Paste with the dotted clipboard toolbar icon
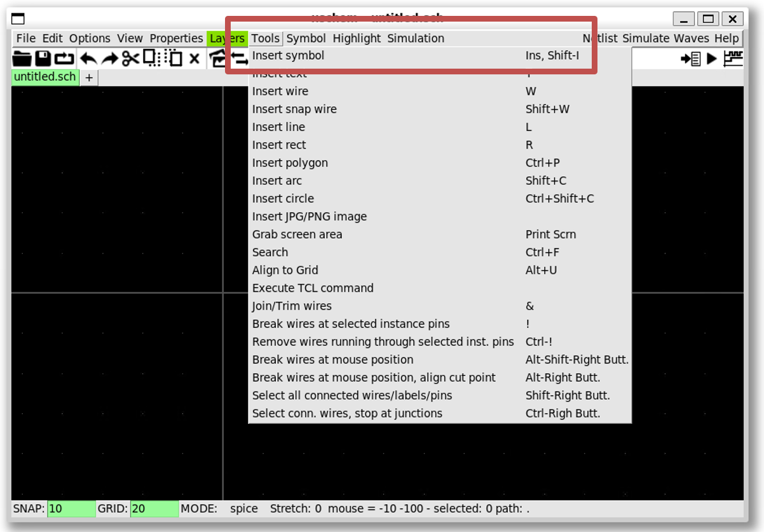 point(174,58)
